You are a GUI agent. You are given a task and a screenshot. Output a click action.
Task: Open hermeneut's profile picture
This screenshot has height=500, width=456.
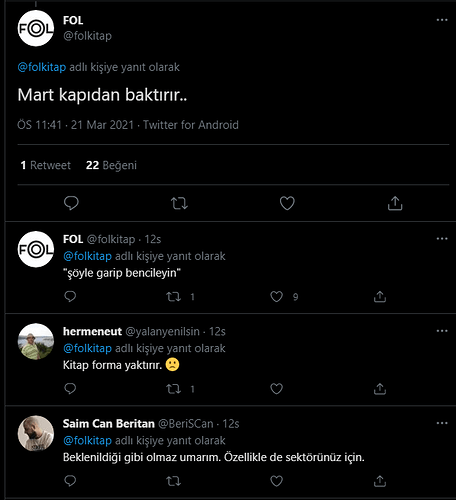pyautogui.click(x=36, y=341)
